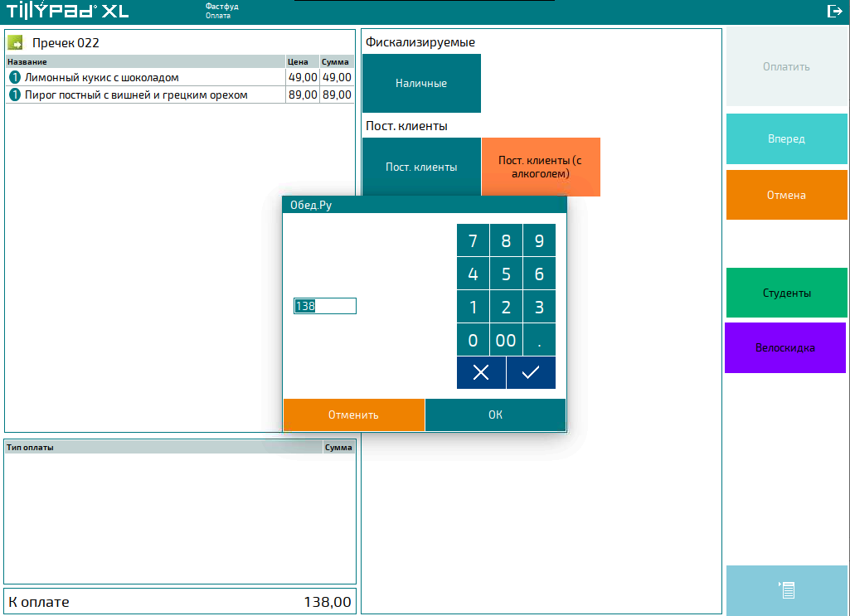The image size is (850, 616).
Task: Choose Пост. клиенты (с алкоголем) payment
Action: click(540, 167)
